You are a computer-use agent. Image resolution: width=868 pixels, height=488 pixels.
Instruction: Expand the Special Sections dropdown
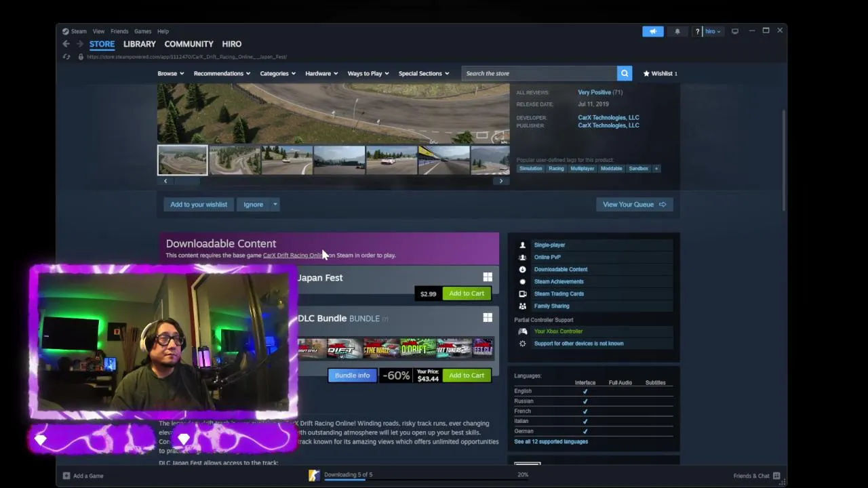click(424, 73)
